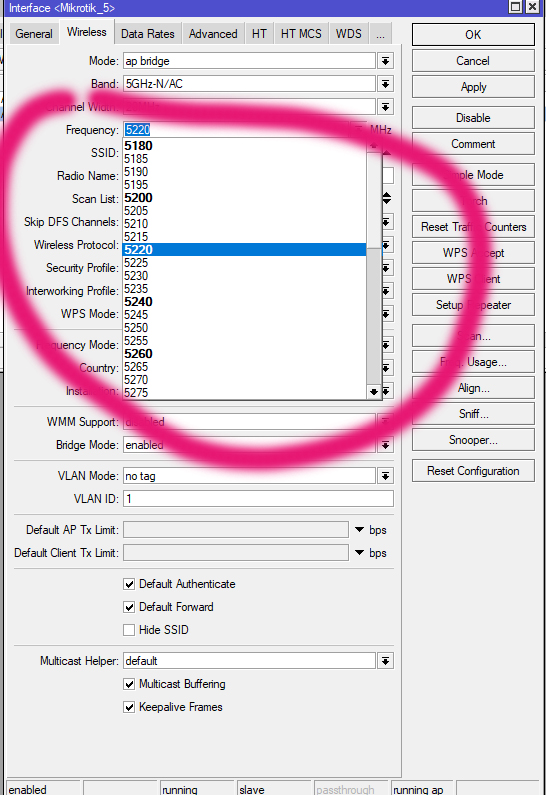Expand the Bridge Mode dropdown arrow
The width and height of the screenshot is (546, 795).
pos(385,445)
